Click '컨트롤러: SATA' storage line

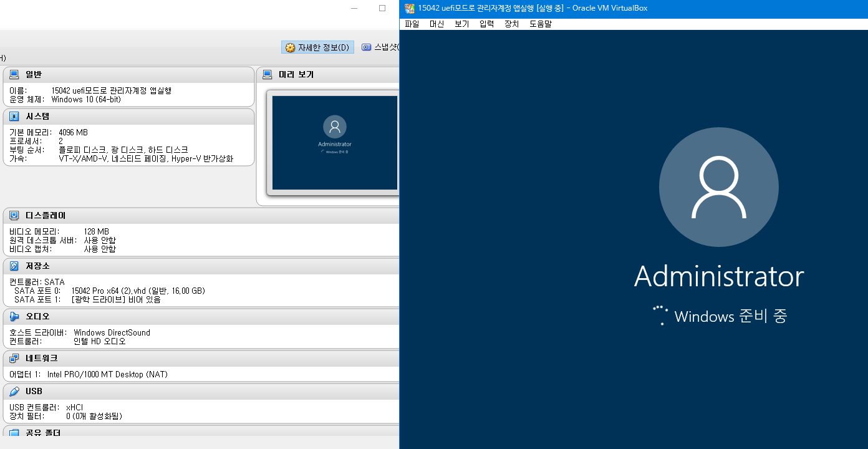click(x=37, y=282)
